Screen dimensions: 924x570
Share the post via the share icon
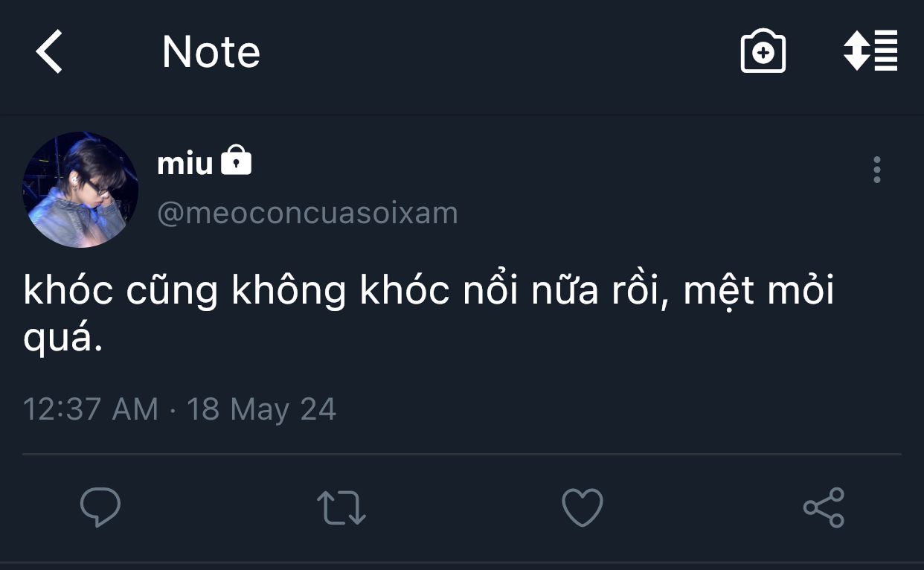click(824, 507)
